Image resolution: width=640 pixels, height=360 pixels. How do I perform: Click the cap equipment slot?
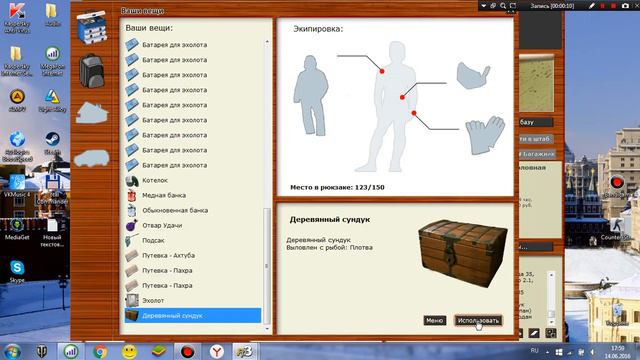pos(473,76)
